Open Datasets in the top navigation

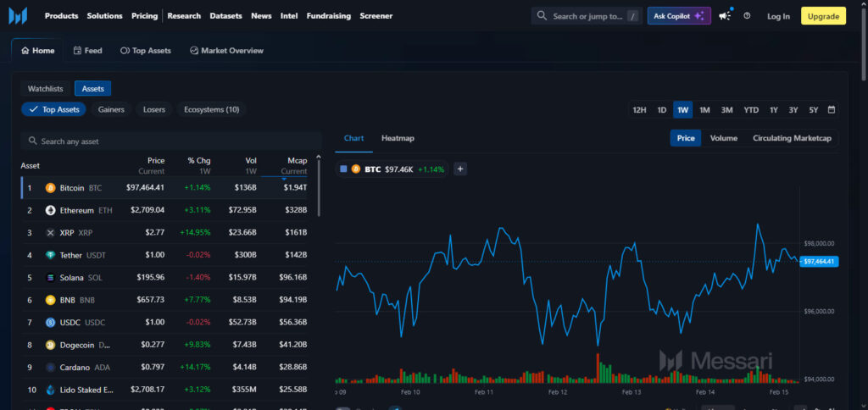coord(225,16)
